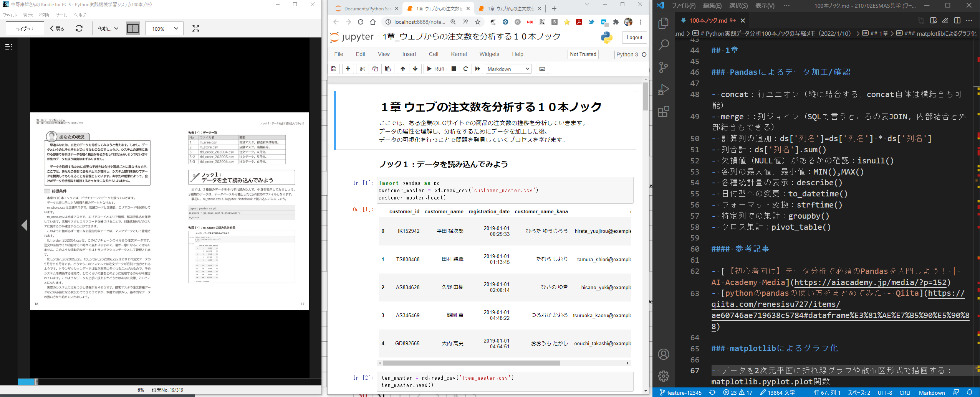Move the selected cell down

[x=415, y=69]
